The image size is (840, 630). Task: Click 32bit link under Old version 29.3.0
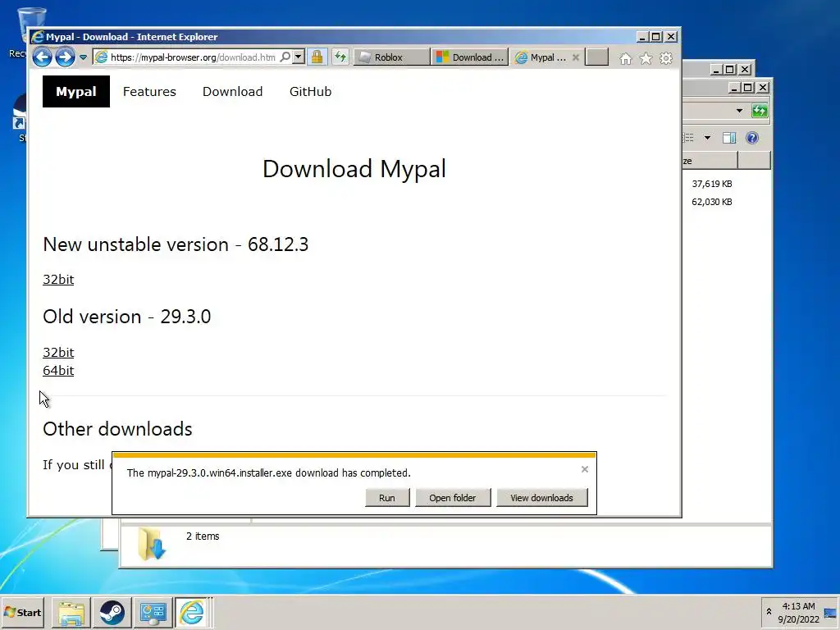pos(58,353)
